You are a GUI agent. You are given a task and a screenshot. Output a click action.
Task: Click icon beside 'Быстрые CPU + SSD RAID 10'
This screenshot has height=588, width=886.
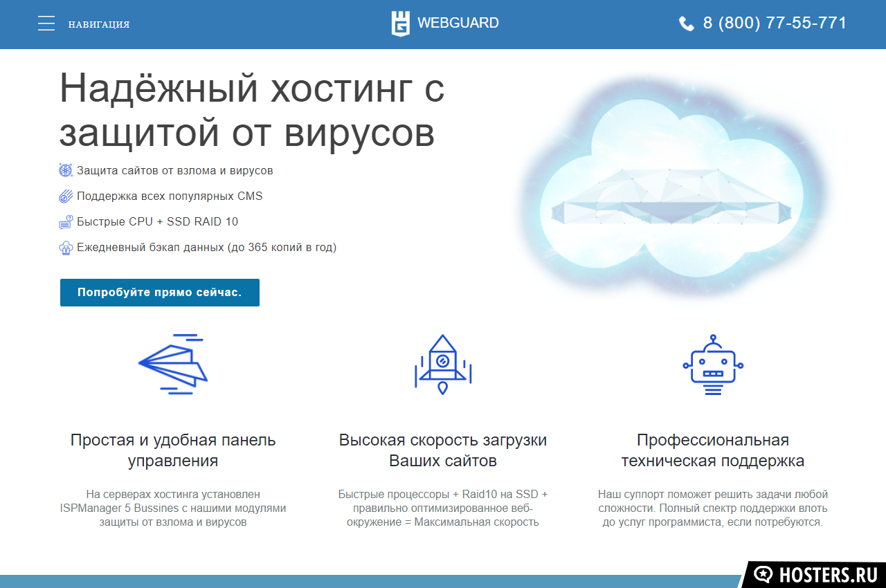pos(66,221)
